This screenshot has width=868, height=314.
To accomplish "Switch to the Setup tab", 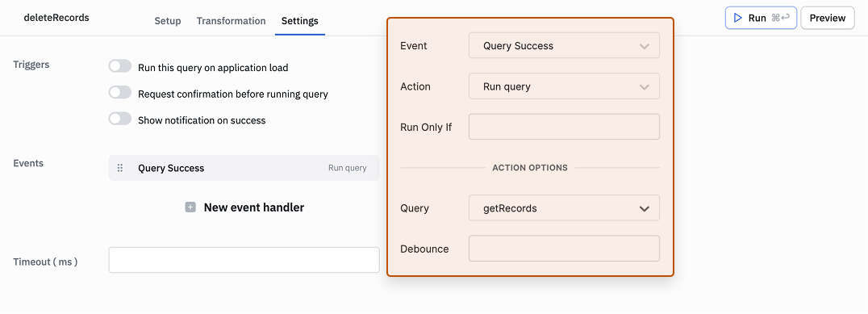I will pyautogui.click(x=168, y=21).
